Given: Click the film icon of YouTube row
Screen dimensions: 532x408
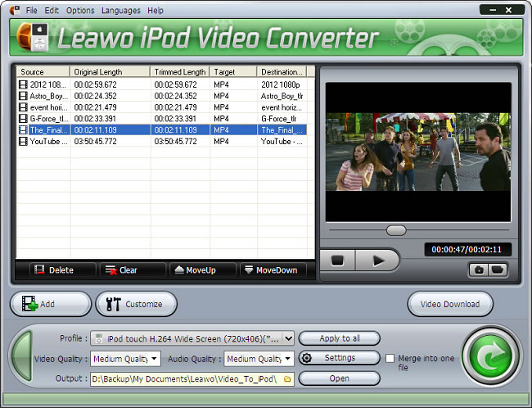Looking at the screenshot, I should click(23, 141).
